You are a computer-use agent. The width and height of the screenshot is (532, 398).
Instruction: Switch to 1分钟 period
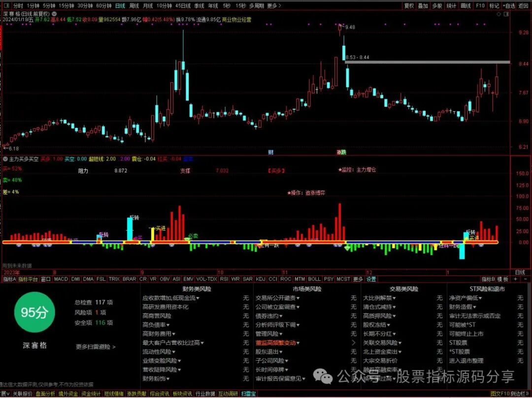(x=33, y=6)
